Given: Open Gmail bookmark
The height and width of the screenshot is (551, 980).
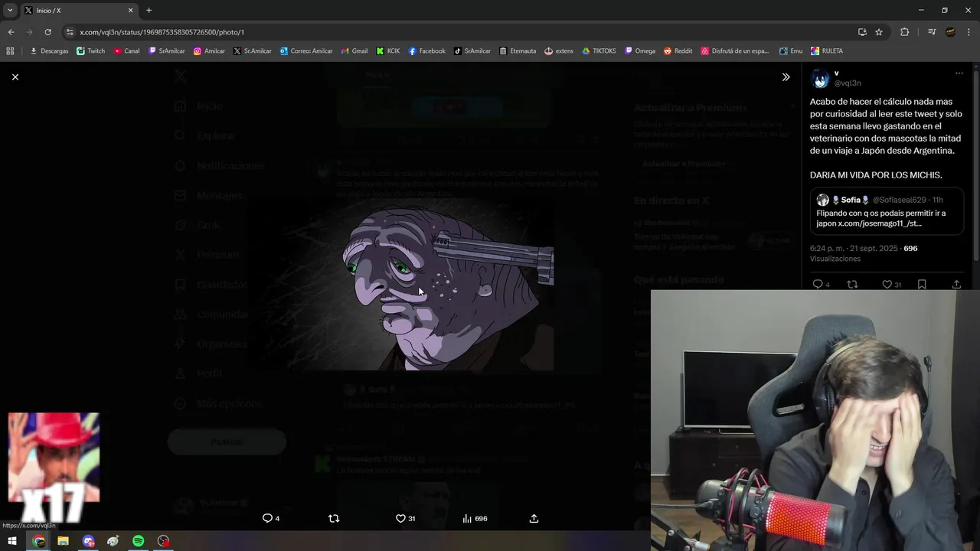Looking at the screenshot, I should pos(354,51).
